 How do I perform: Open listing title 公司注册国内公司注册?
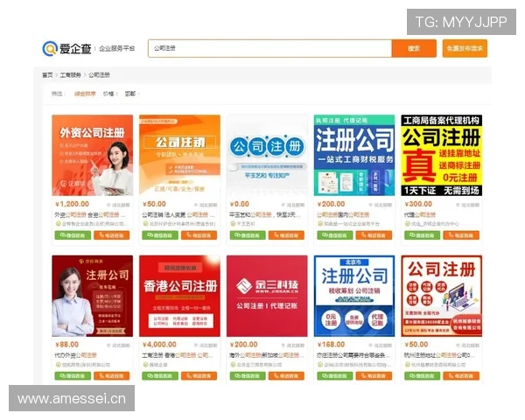(343, 214)
